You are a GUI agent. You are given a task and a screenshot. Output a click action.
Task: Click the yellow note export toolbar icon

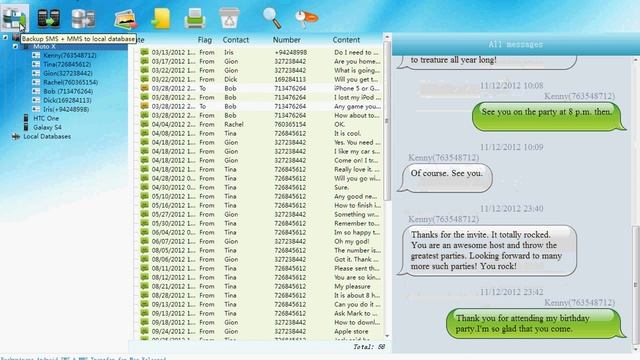pos(160,18)
